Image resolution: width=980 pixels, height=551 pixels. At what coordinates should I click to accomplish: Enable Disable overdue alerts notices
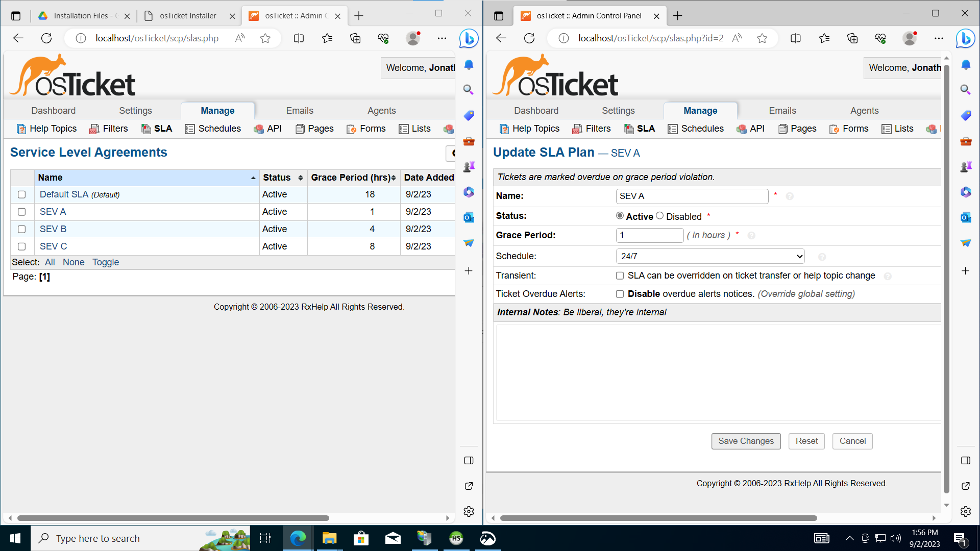pos(620,294)
